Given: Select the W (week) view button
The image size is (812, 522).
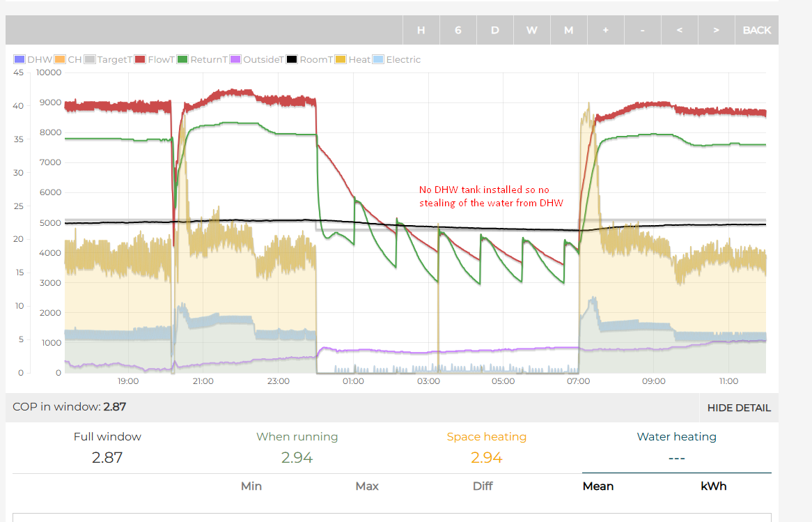Looking at the screenshot, I should pos(531,30).
